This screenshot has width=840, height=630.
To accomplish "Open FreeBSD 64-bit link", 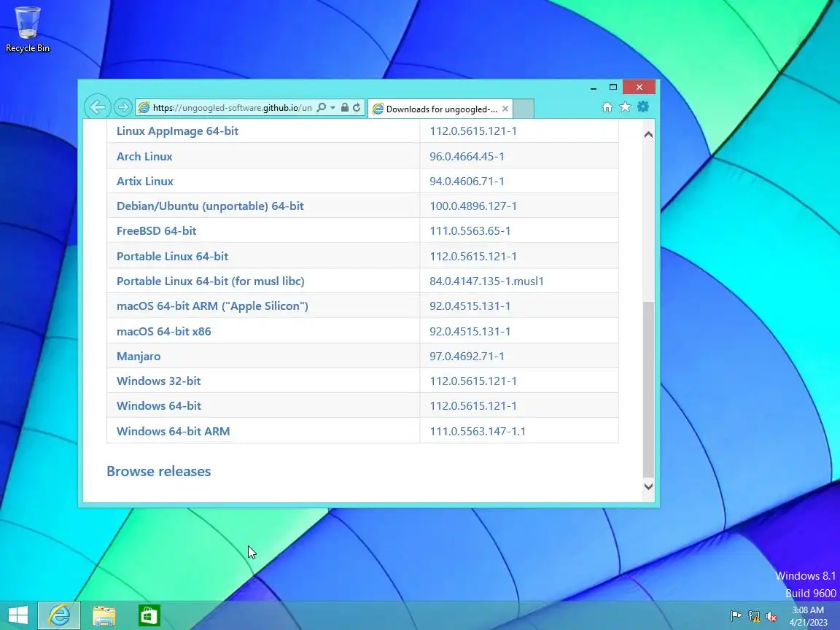I will 157,231.
